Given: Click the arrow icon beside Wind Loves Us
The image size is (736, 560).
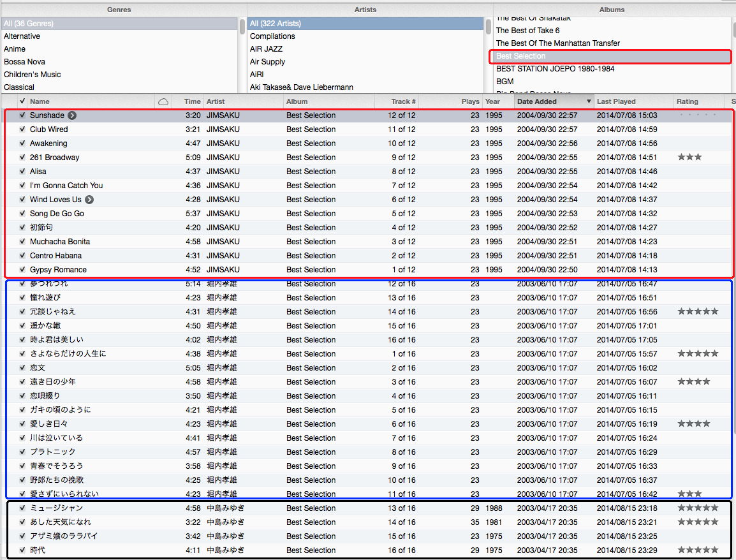Looking at the screenshot, I should tap(89, 200).
